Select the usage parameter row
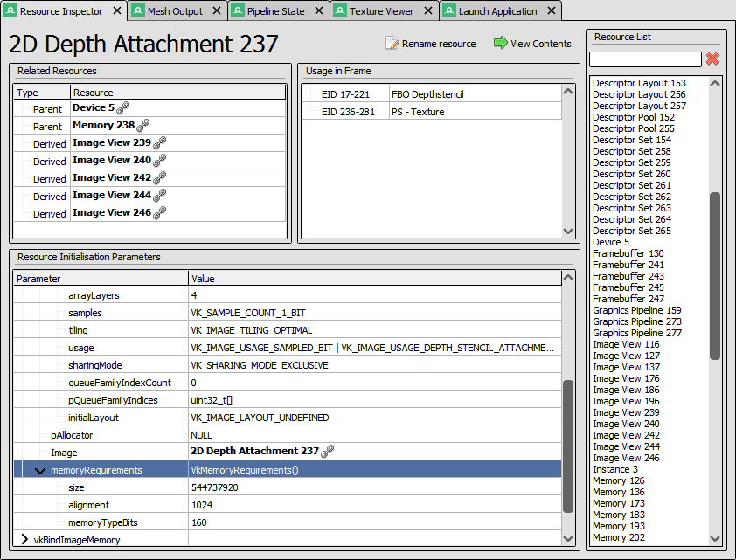The height and width of the screenshot is (560, 736). [x=288, y=348]
